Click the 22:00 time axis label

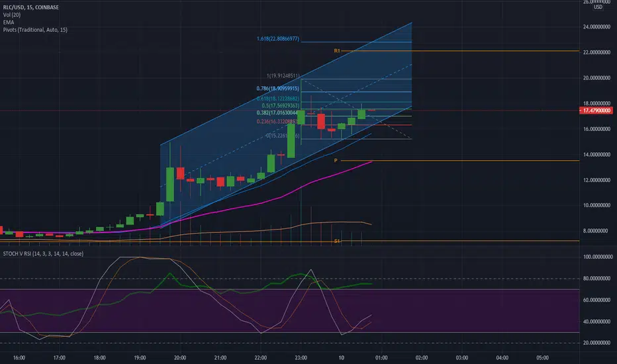pos(260,357)
